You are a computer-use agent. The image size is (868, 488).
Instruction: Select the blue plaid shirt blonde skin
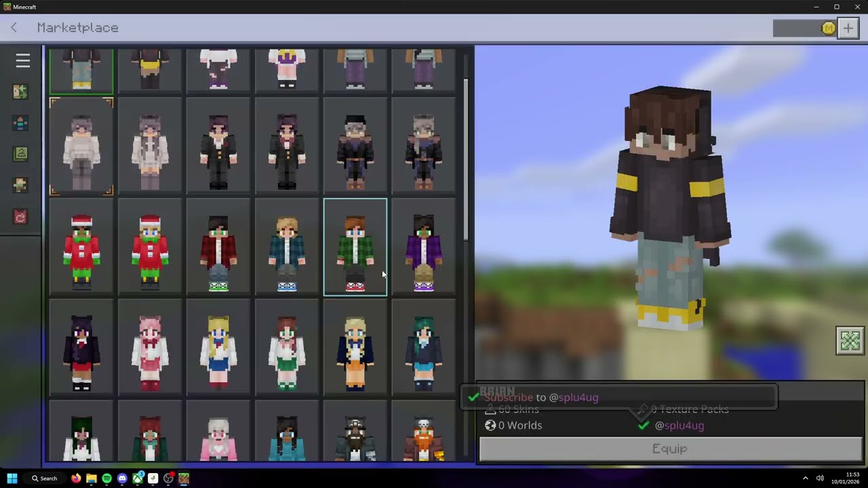click(x=287, y=247)
